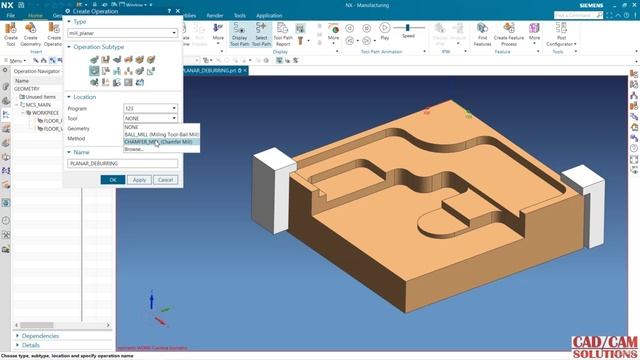Click the search magnifier in Find a Command
Screen dimensions: 640x360
(x=599, y=15)
